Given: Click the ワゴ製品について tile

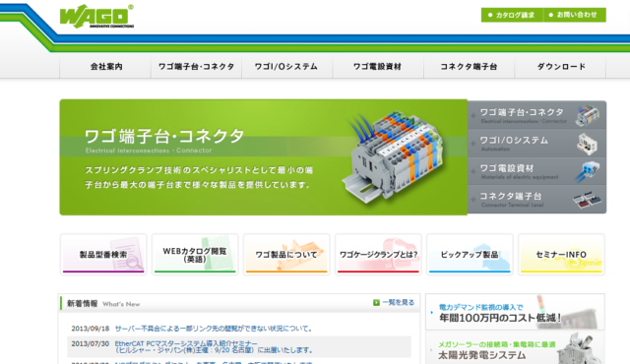Looking at the screenshot, I should click(286, 255).
